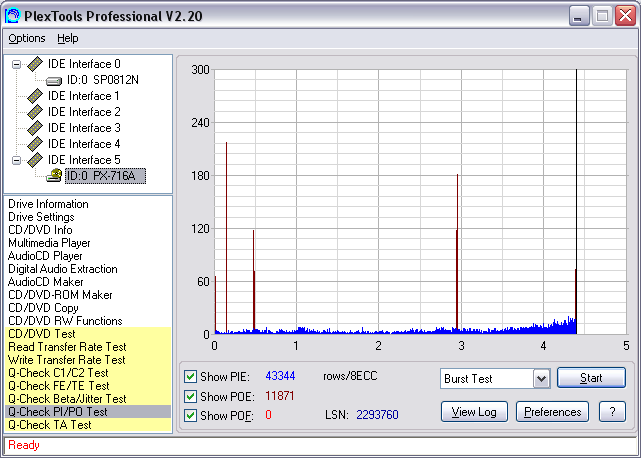Launch the Multimedia Player function
Viewport: 641px width, 458px height.
coord(49,243)
